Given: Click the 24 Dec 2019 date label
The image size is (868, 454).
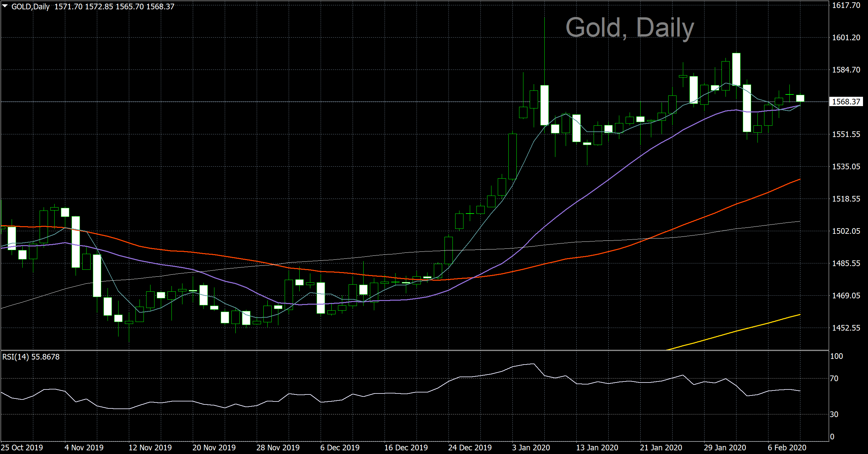Looking at the screenshot, I should pyautogui.click(x=470, y=448).
